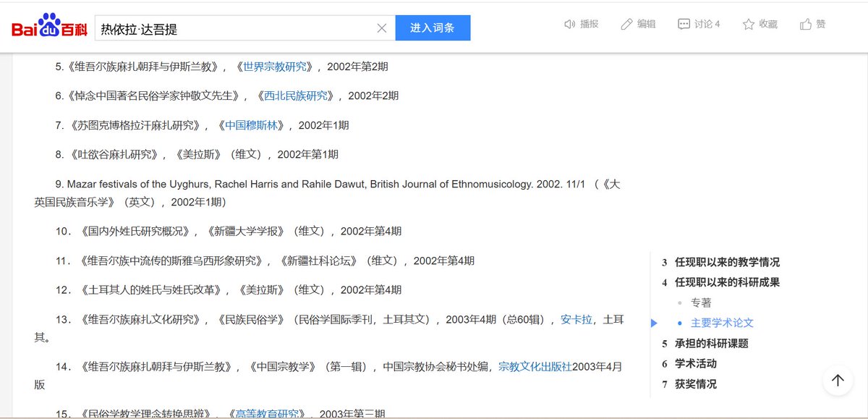Click the text 《中国宗教学》 in item 14
The image size is (868, 419).
(x=283, y=367)
